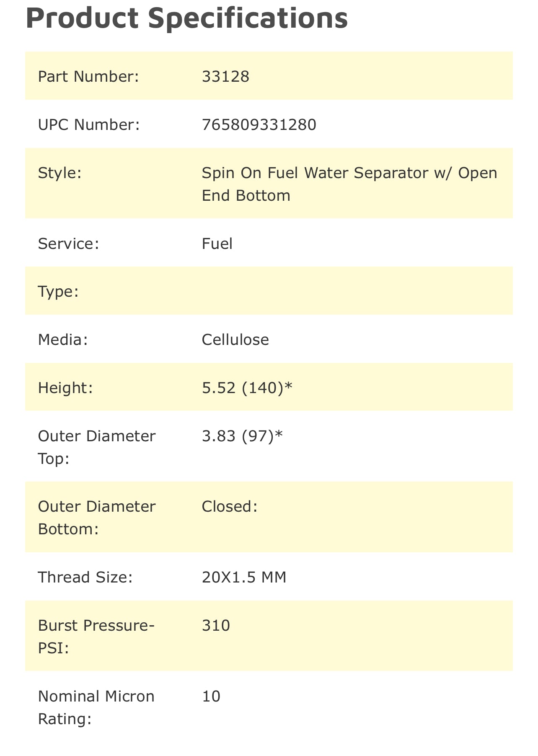Screen dimensions: 538x756
Task: Click the Closed: value text
Action: pos(230,507)
